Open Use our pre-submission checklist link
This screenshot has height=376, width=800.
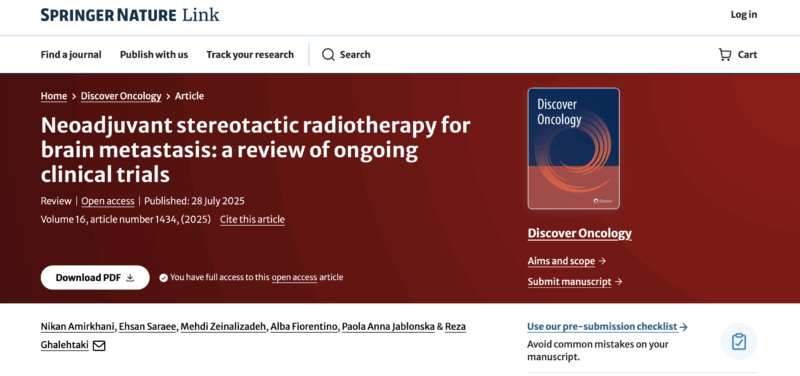point(607,327)
